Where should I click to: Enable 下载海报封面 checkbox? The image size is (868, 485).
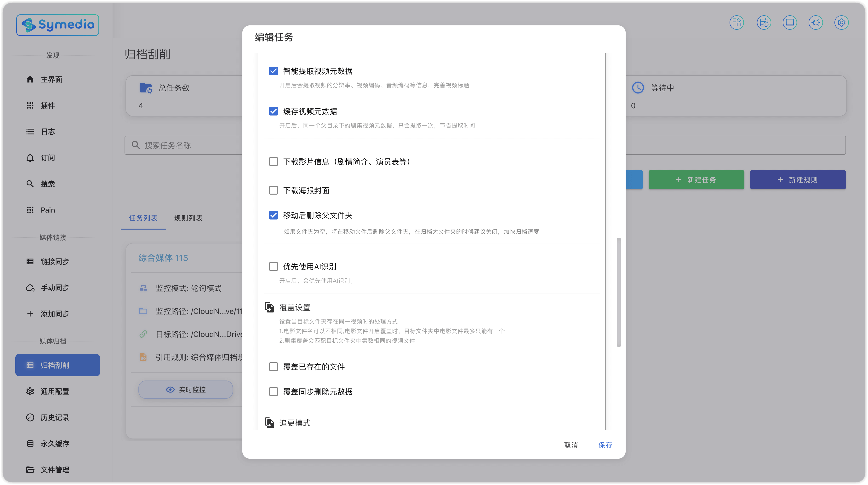coord(273,191)
